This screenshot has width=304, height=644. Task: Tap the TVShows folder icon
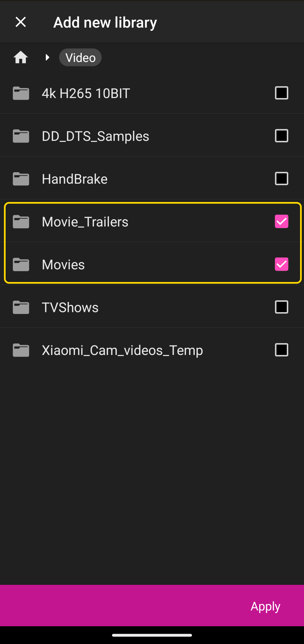(x=21, y=307)
